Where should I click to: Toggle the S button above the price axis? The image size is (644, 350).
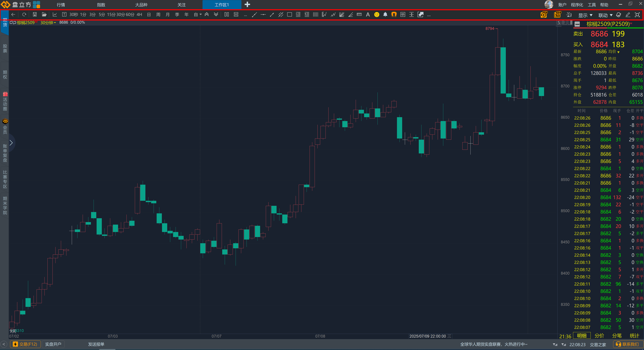coord(559,22)
